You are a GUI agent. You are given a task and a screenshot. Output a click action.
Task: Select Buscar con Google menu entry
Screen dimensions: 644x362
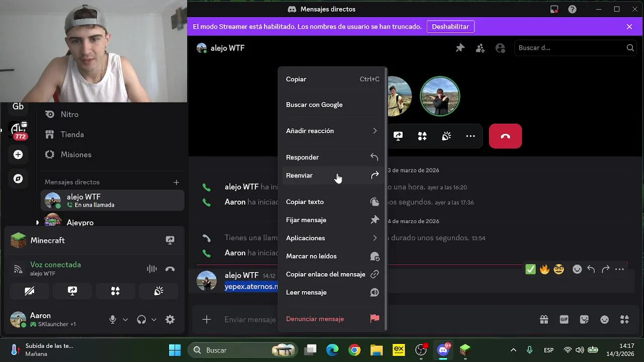click(333, 105)
